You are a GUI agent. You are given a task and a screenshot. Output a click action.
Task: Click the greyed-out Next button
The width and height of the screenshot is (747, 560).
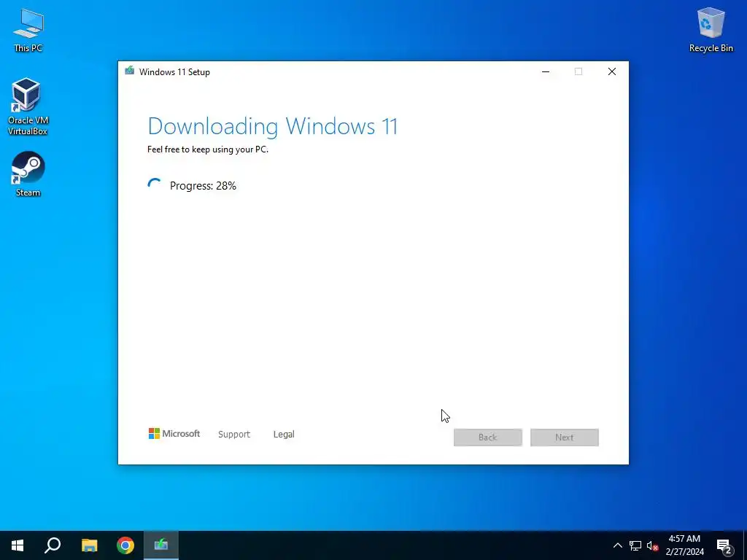click(x=565, y=437)
